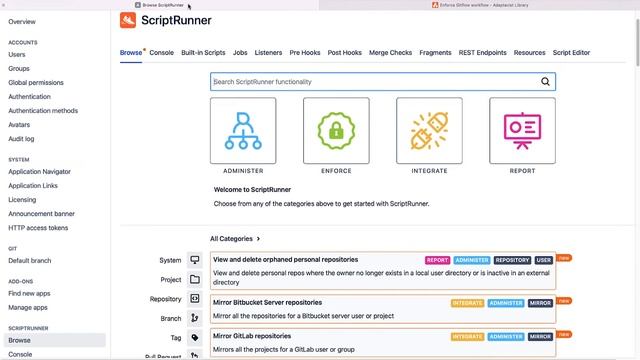Open Application Links in sidebar
The image size is (640, 360).
pos(33,186)
